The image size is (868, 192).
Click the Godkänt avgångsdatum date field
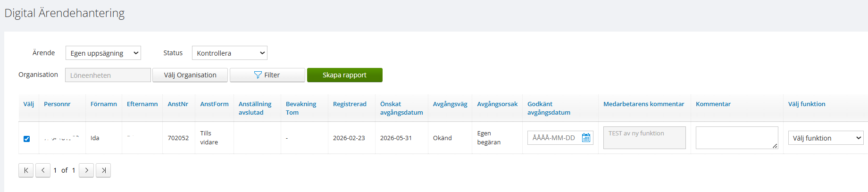(554, 138)
